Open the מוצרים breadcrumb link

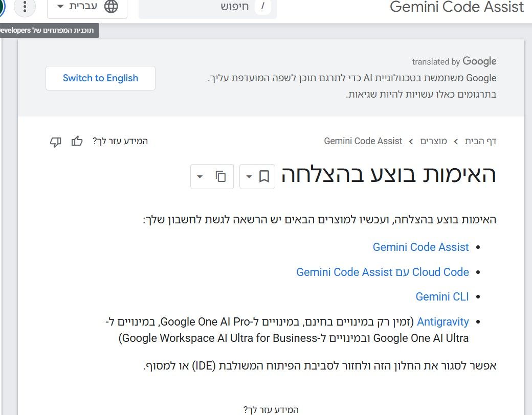point(434,141)
